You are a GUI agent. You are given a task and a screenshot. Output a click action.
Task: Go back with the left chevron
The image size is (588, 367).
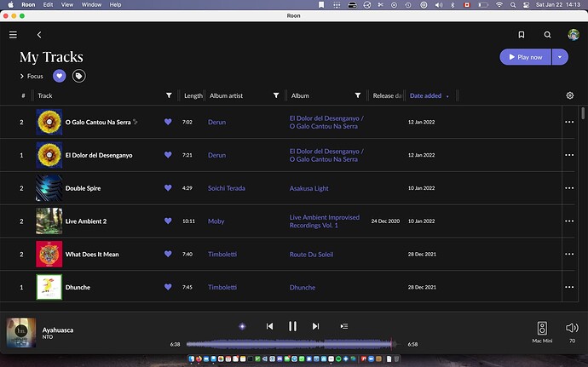[x=39, y=35]
